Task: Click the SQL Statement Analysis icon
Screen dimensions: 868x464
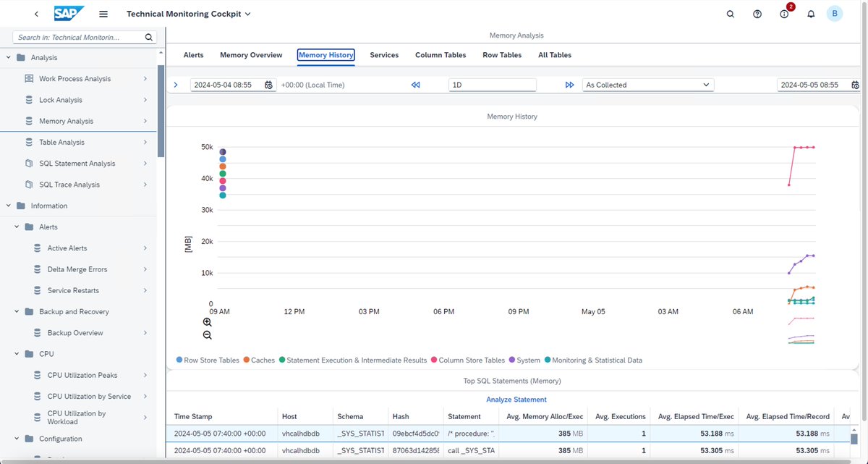Action: tap(29, 164)
